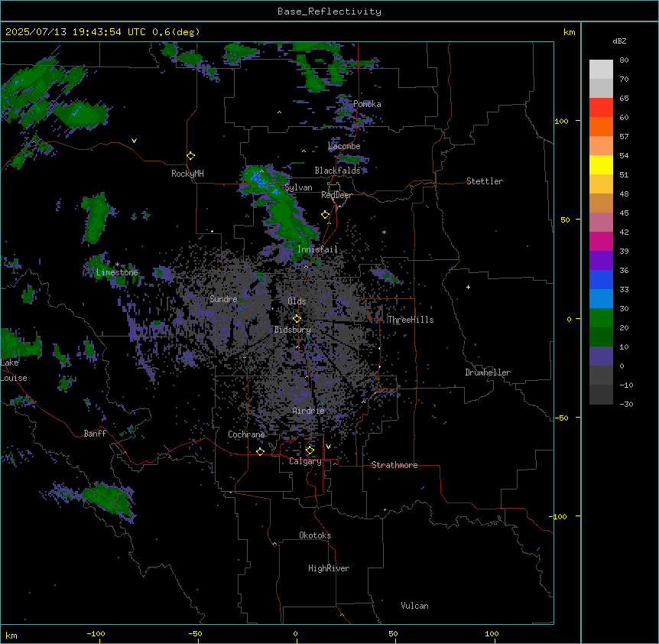Click the Airdrie city label
The height and width of the screenshot is (644, 659).
click(309, 411)
